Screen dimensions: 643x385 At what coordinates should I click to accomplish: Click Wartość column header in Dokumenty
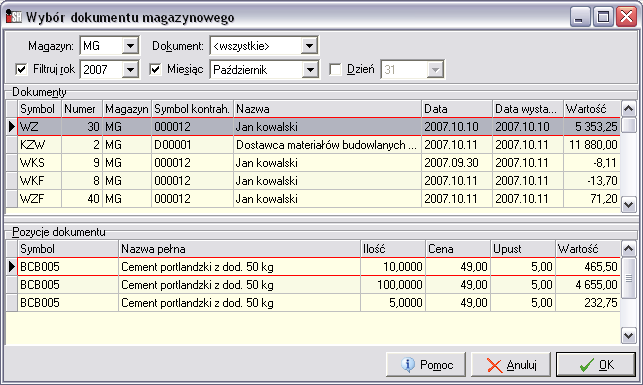click(x=592, y=109)
